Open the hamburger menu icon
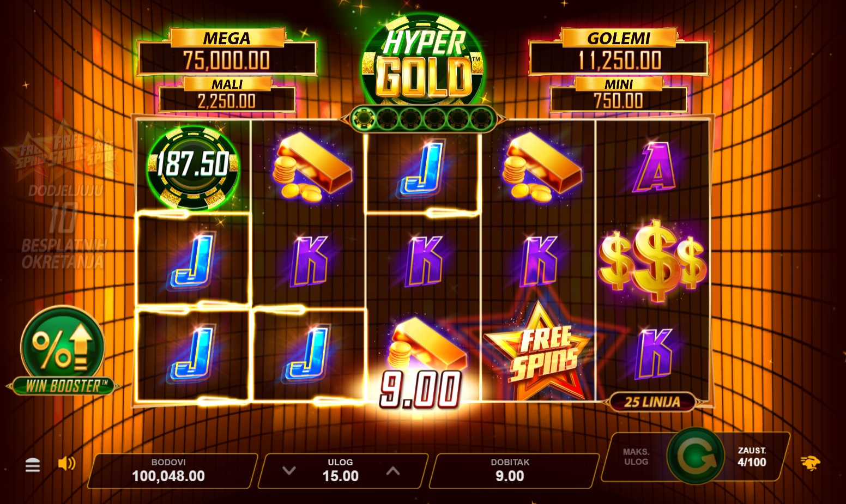The height and width of the screenshot is (504, 846). click(x=33, y=465)
